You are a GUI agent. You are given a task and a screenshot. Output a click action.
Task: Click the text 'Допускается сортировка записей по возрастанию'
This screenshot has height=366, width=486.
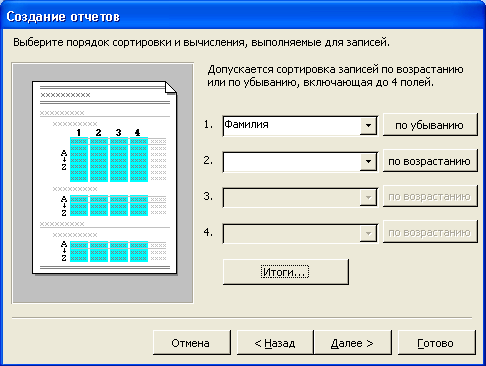click(335, 69)
